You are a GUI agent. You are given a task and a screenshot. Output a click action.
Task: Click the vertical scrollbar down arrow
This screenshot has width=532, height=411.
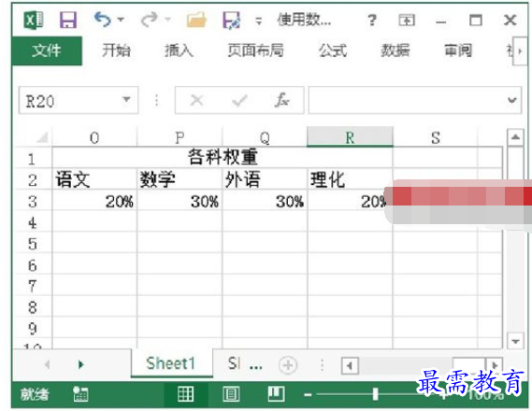tap(515, 341)
